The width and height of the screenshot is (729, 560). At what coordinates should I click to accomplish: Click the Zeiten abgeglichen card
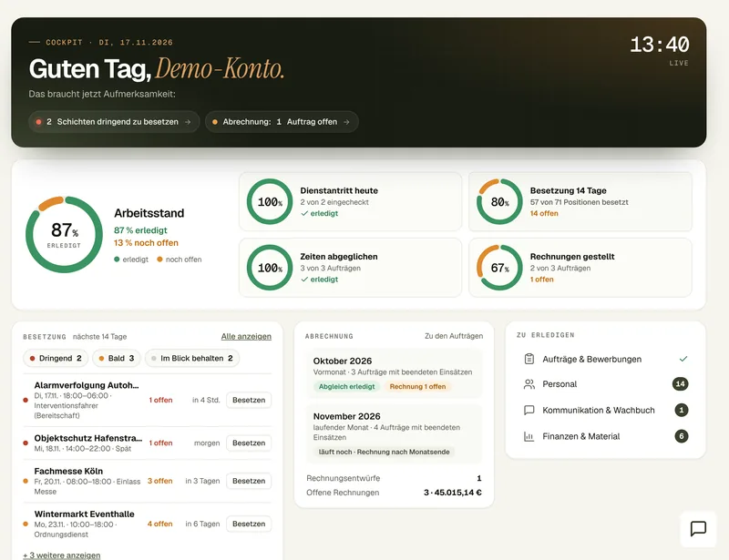pyautogui.click(x=351, y=268)
